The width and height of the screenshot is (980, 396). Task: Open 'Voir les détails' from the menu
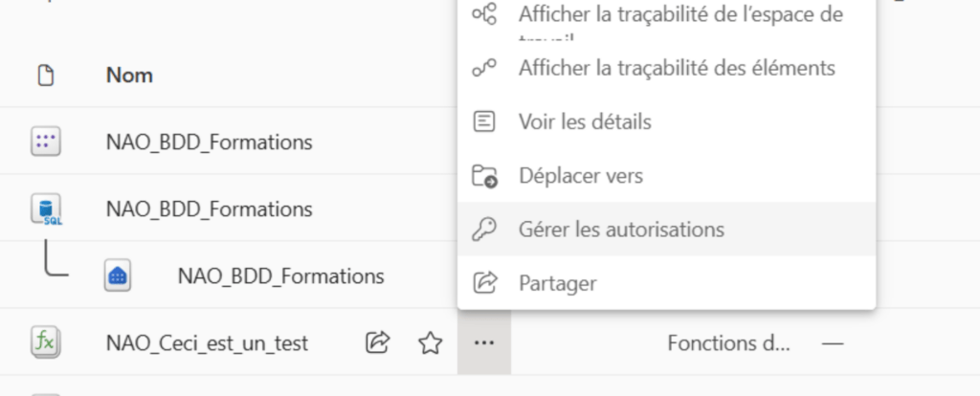click(x=584, y=122)
